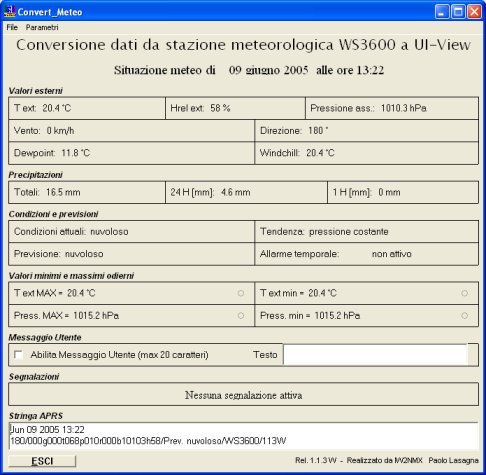Click the 'T ext MAX = 20.4 °C' text
The width and height of the screenshot is (486, 475).
[55, 293]
